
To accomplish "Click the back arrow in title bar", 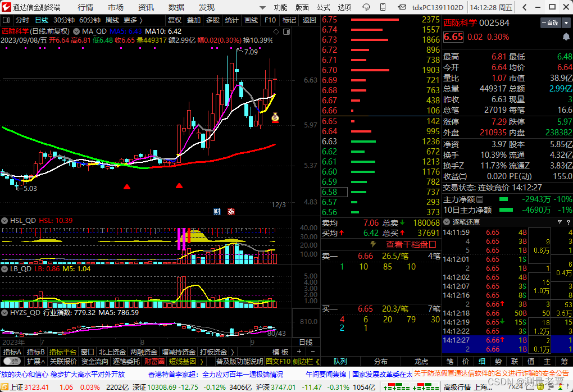I will click(524, 7).
